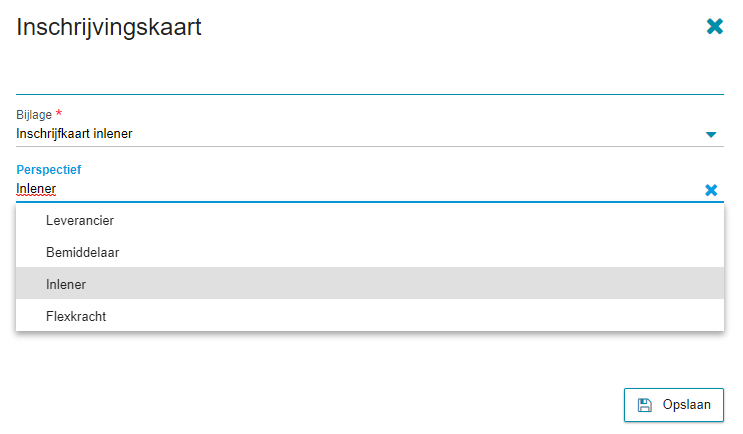Image resolution: width=743 pixels, height=434 pixels.
Task: Pick the highlighted Inlener option
Action: tap(370, 284)
